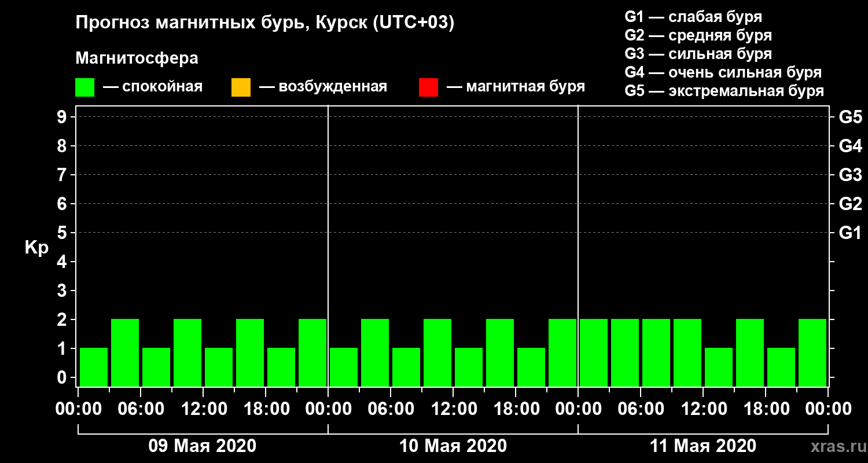868x463 pixels.
Task: Click the 03:00–06:00 bar on 09 Мая
Action: (125, 352)
